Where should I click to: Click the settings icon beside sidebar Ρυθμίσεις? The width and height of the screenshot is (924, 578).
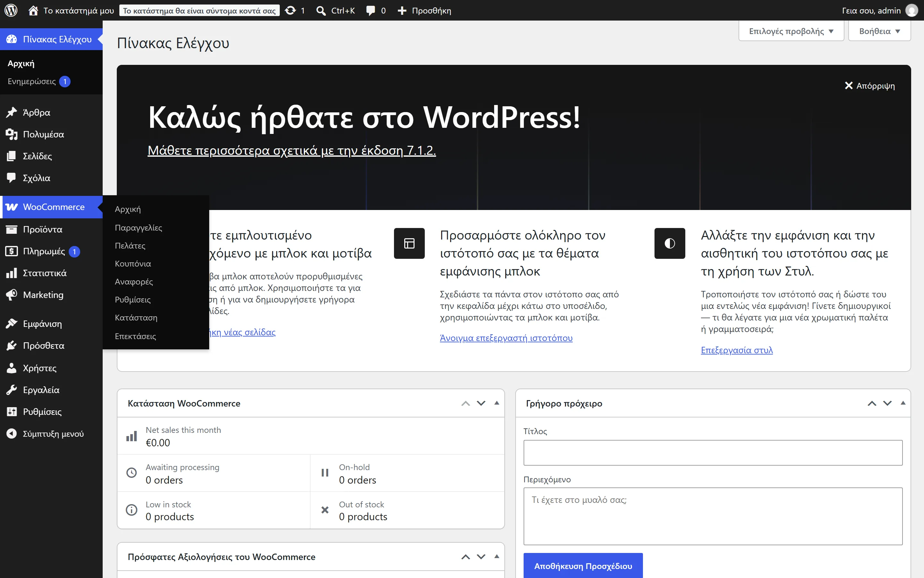12,412
